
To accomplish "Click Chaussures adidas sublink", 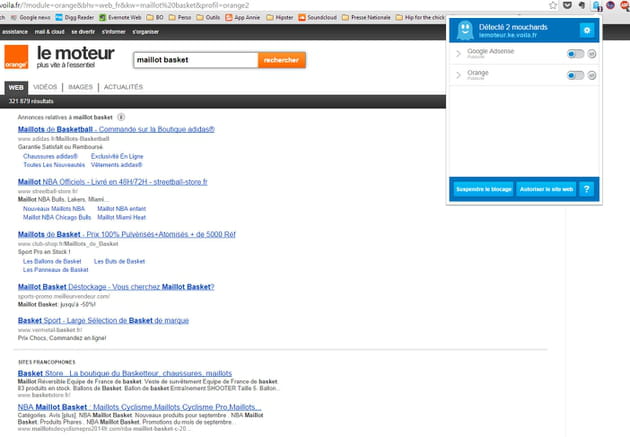I will click(50, 156).
